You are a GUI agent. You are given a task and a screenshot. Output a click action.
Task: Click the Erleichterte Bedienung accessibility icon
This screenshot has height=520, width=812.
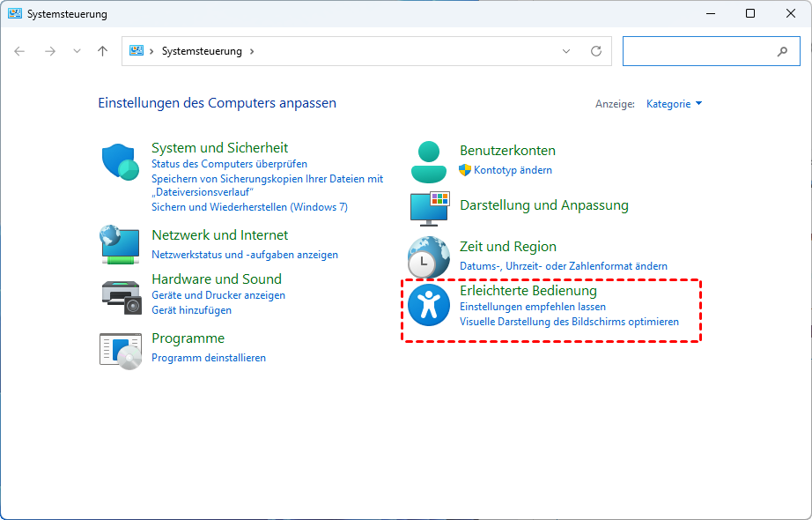click(428, 305)
